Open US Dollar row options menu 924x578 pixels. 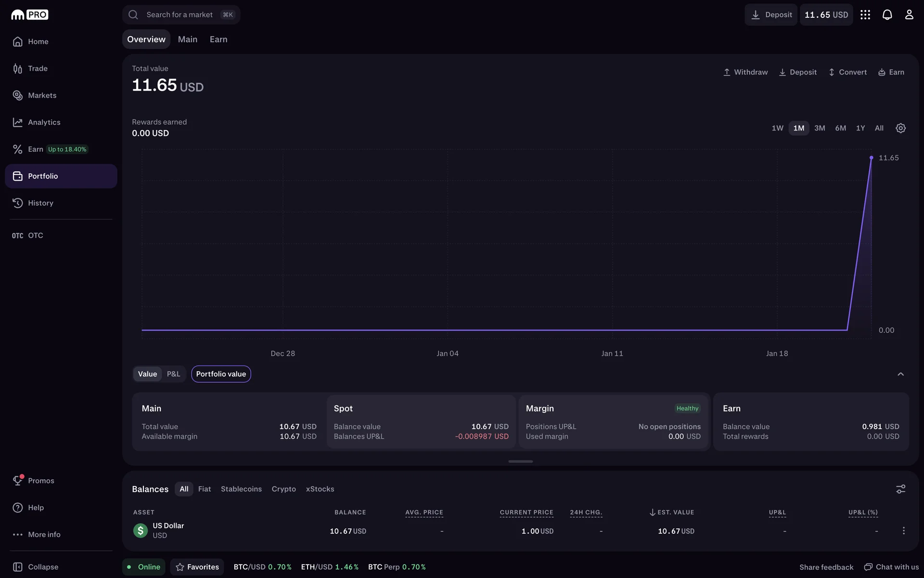[903, 530]
